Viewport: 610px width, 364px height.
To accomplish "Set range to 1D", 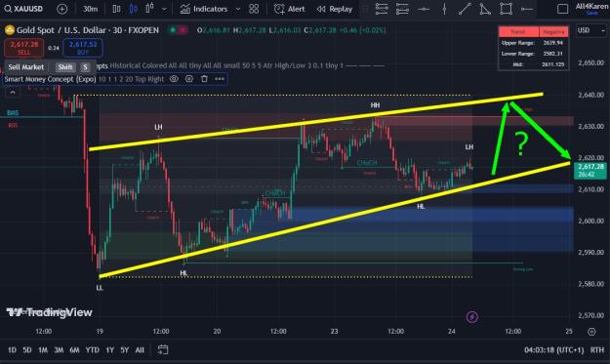I will pos(12,350).
